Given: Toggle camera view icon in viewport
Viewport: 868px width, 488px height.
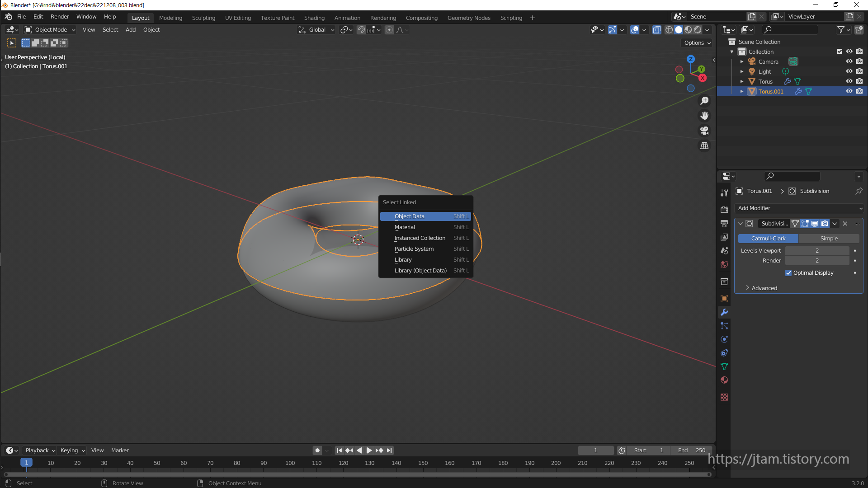Looking at the screenshot, I should [704, 131].
